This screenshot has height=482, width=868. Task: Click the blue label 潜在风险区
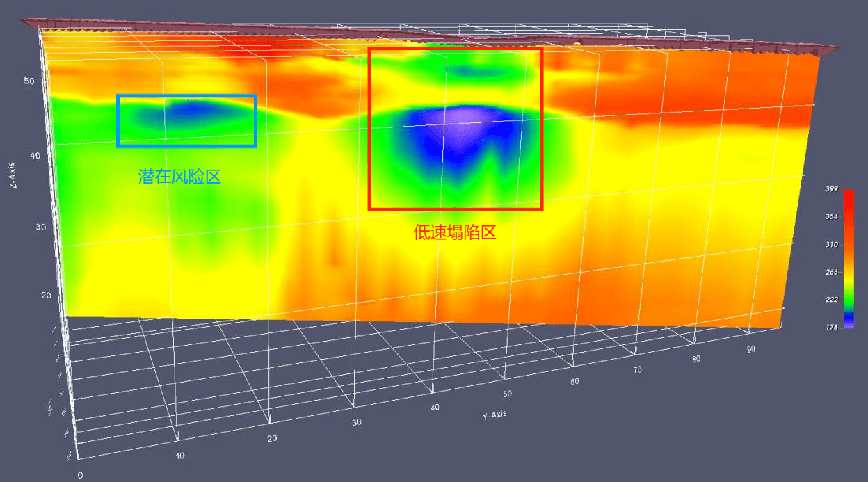(x=179, y=177)
